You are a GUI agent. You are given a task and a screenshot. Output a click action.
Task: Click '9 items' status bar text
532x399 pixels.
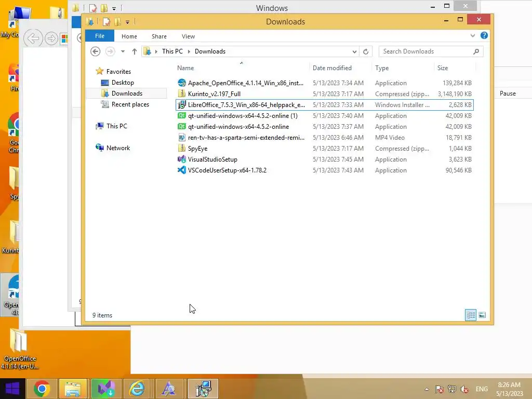tap(102, 315)
